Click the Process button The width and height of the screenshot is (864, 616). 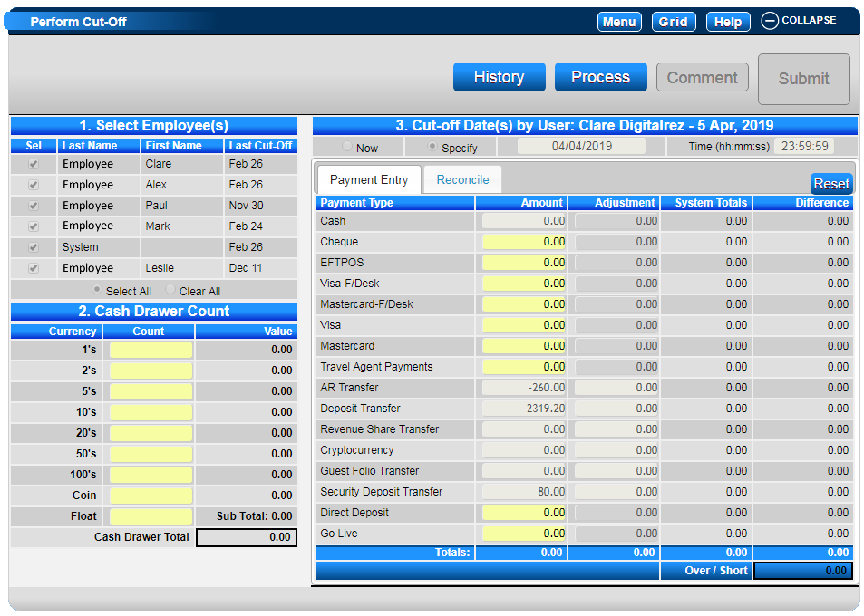pos(600,77)
